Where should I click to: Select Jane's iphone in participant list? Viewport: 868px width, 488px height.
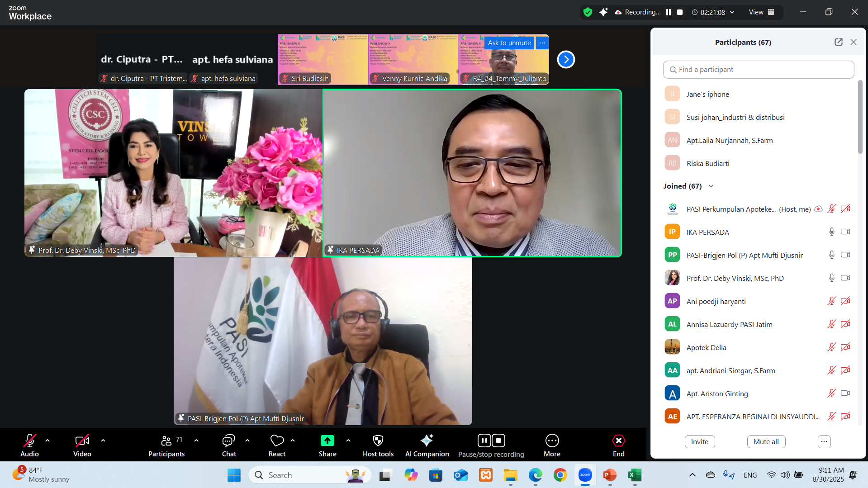click(707, 94)
